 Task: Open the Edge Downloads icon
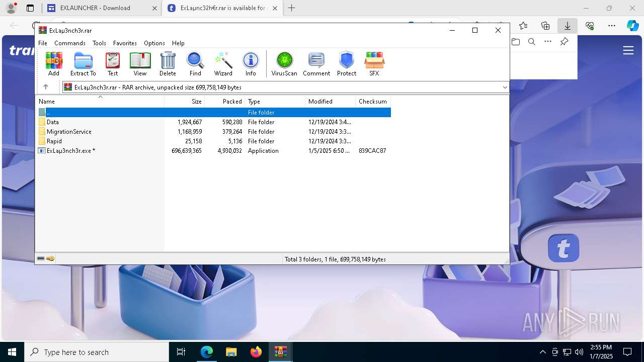pyautogui.click(x=567, y=26)
